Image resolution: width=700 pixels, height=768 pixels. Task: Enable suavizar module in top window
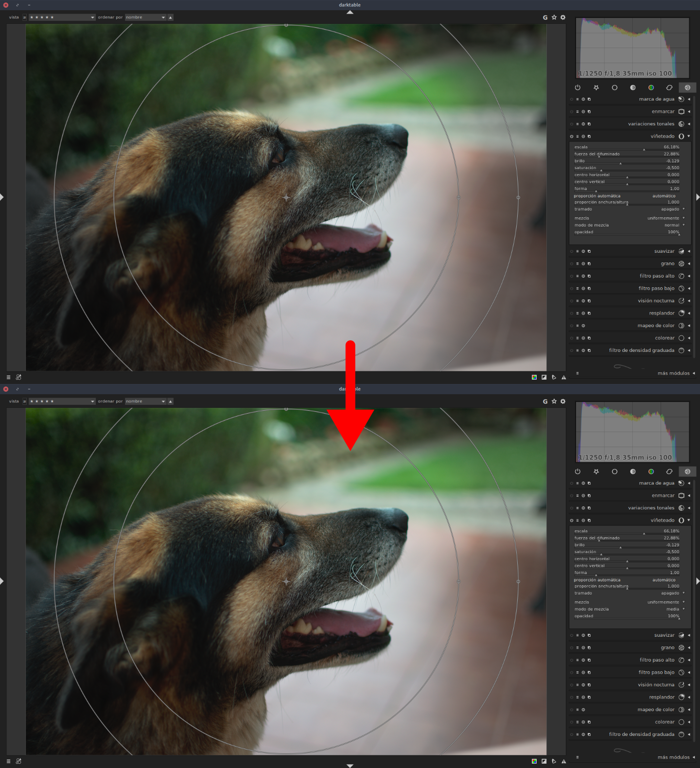572,251
